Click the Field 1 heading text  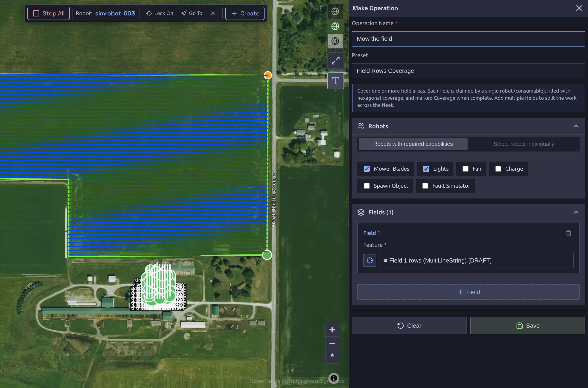coord(372,233)
